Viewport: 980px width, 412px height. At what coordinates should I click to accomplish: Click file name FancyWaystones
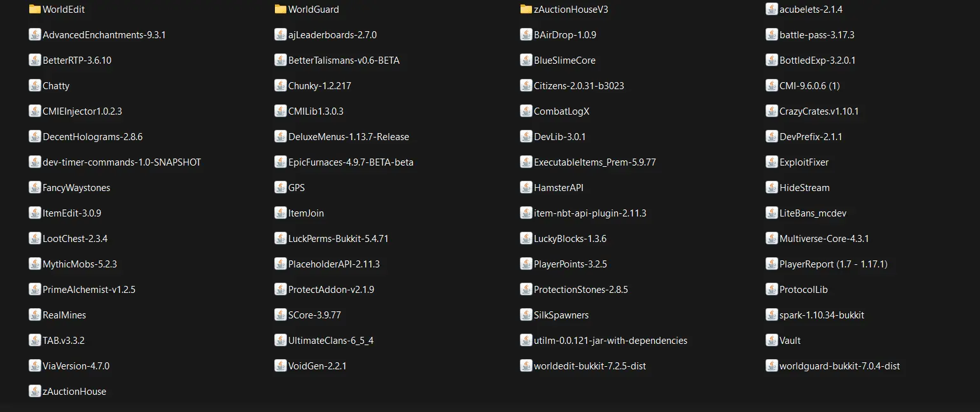76,188
